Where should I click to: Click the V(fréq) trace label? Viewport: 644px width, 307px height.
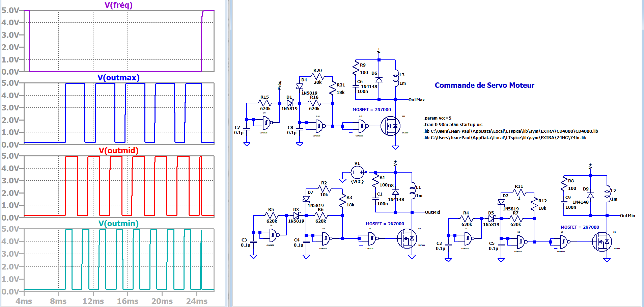pyautogui.click(x=118, y=5)
